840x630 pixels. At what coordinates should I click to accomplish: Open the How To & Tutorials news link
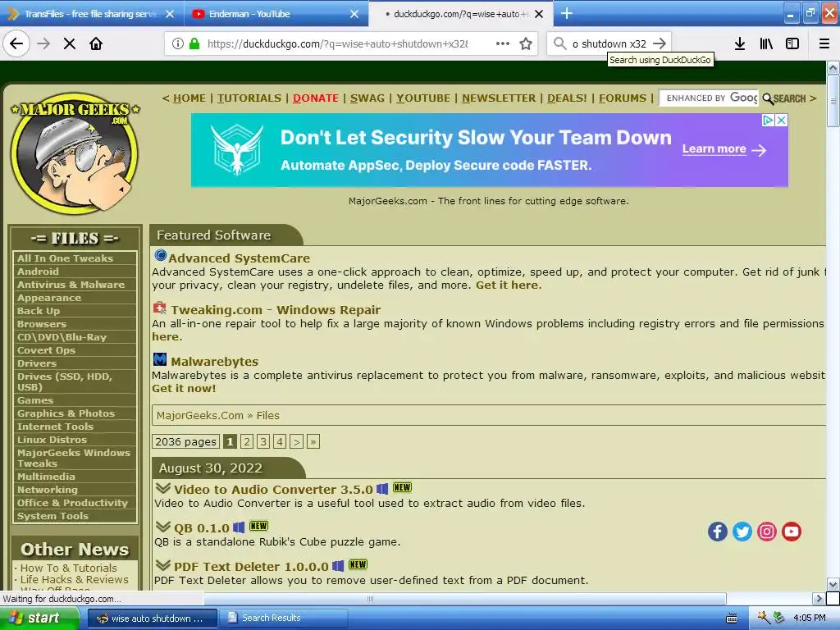tap(69, 568)
